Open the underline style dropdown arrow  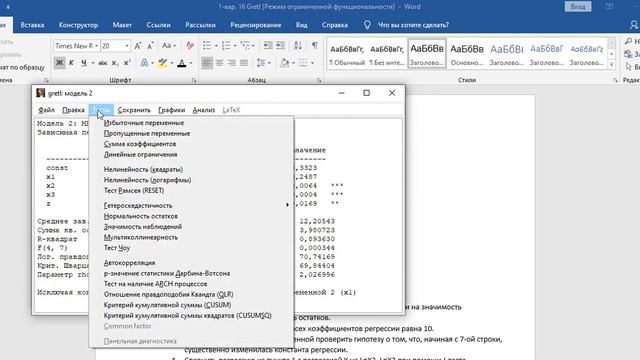tap(93, 63)
